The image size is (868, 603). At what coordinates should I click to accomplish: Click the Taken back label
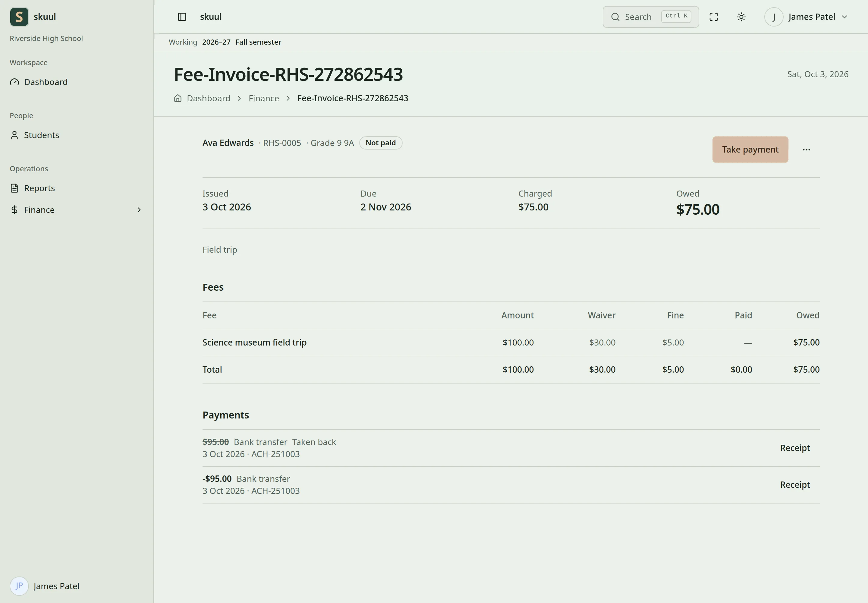click(x=314, y=442)
